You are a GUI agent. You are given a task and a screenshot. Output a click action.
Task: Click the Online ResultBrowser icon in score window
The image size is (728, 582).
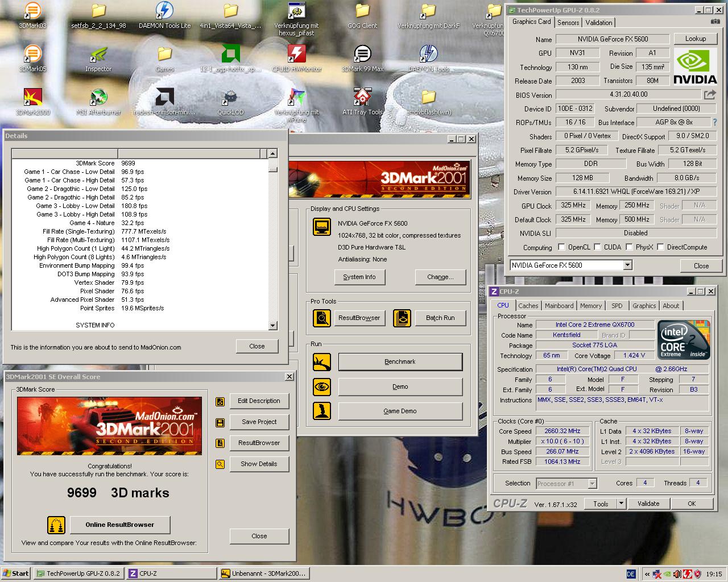tap(56, 525)
